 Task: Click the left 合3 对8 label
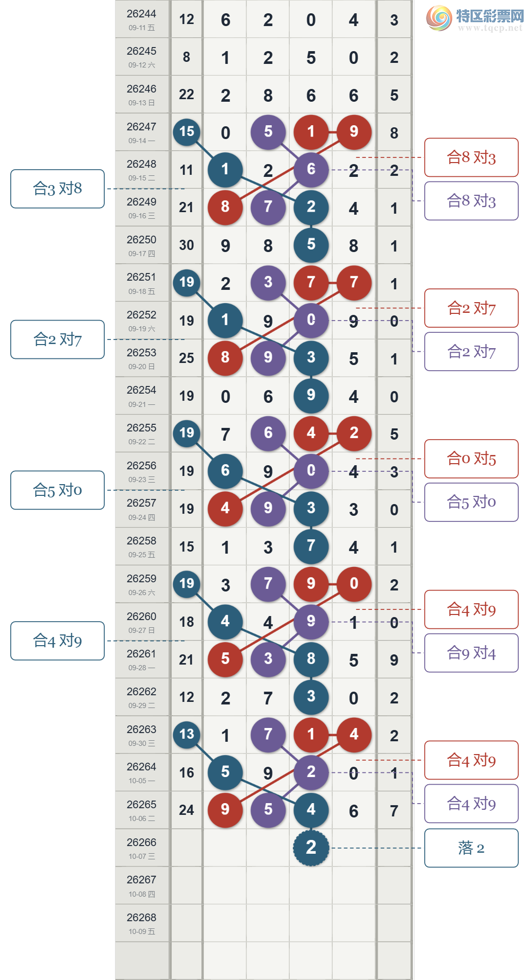click(x=57, y=189)
